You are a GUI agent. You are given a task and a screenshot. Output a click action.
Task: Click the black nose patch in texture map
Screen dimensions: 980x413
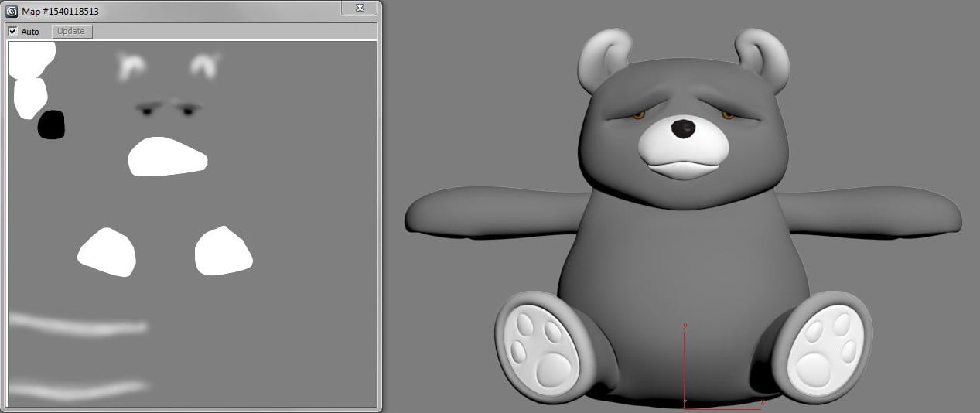(52, 125)
